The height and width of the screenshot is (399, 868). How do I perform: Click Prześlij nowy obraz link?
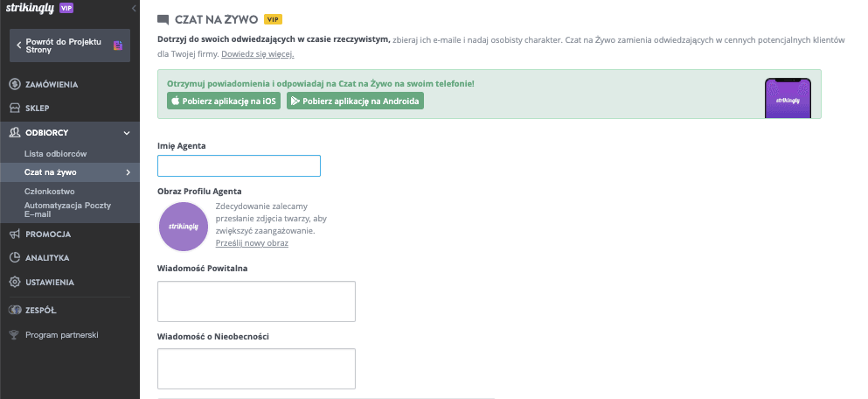252,242
